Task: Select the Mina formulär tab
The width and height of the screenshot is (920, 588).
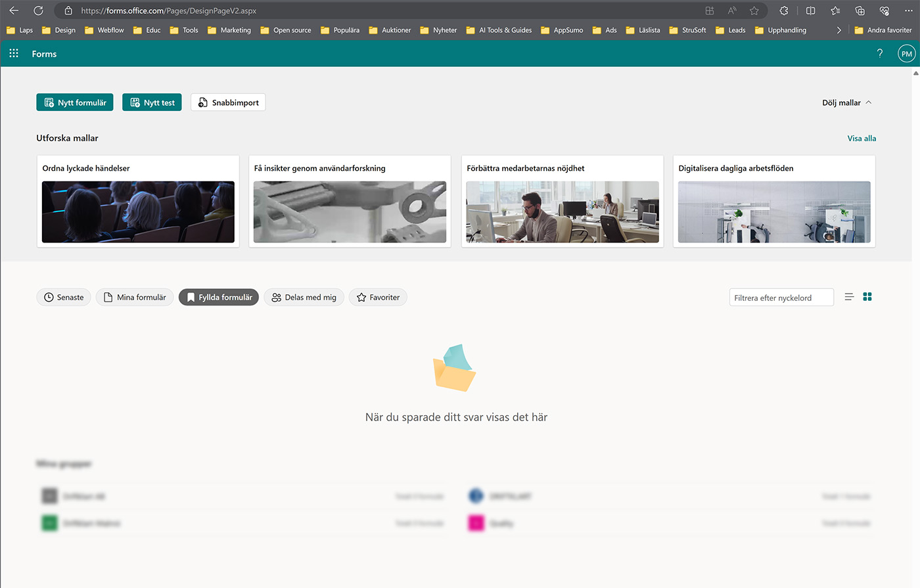Action: (135, 298)
